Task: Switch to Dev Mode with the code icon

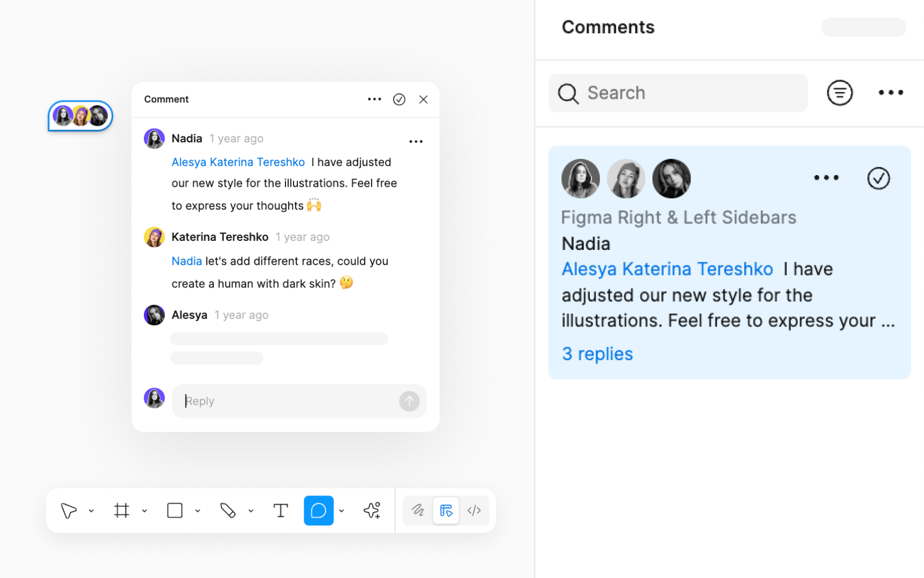Action: (474, 511)
